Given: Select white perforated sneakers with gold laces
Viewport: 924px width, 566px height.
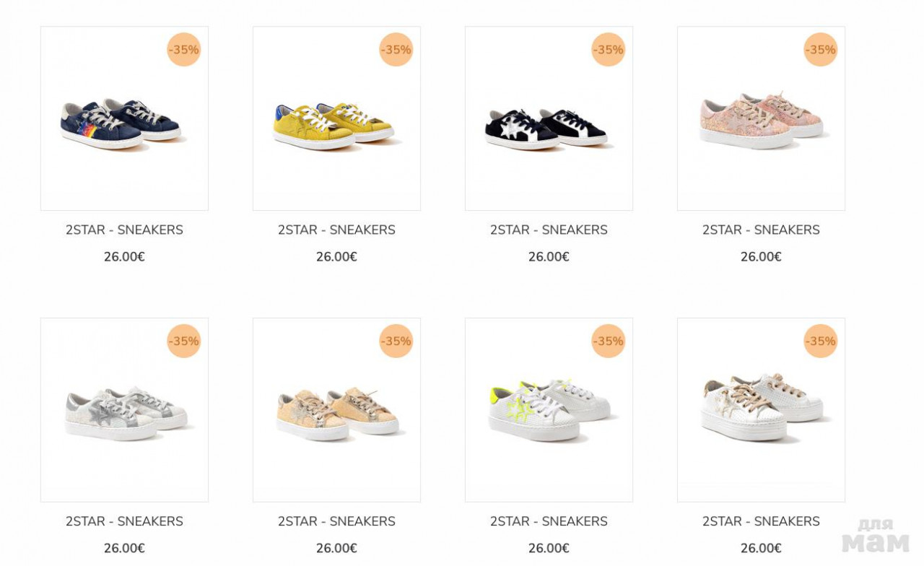Looking at the screenshot, I should click(x=761, y=410).
